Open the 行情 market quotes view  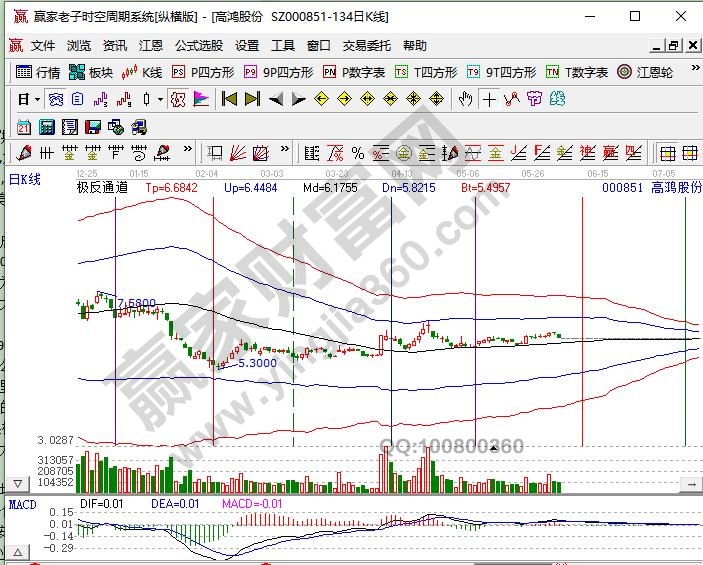(38, 72)
